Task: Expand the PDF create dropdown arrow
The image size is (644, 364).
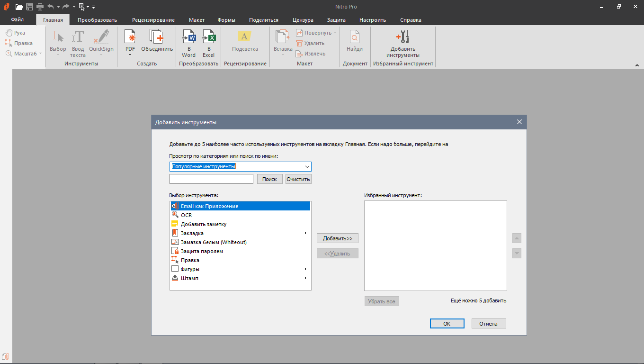Action: point(130,55)
